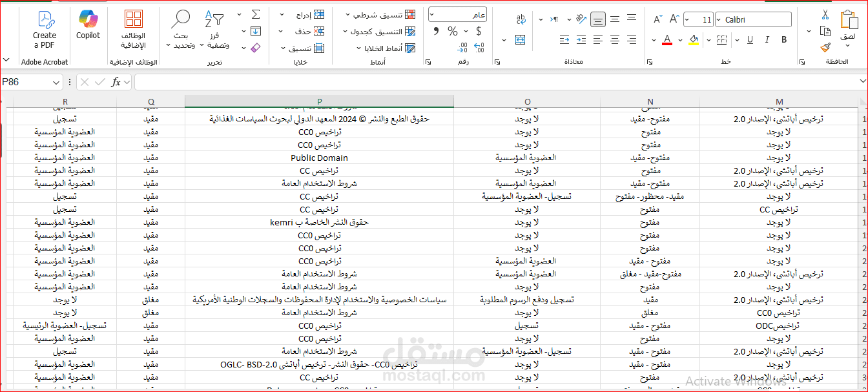This screenshot has width=868, height=392.
Task: Toggle bold formatting
Action: point(784,39)
